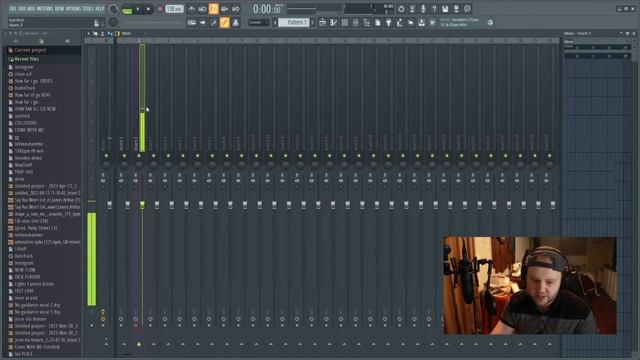
Task: Toggle the blend recording overdub icon
Action: coord(224,9)
